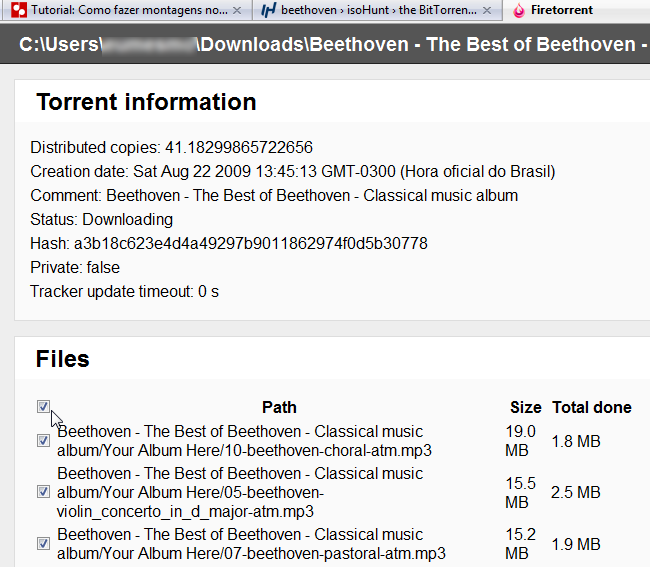Screen dimensions: 650x567
Task: Click the isoHunt tab favicon
Action: [x=268, y=10]
